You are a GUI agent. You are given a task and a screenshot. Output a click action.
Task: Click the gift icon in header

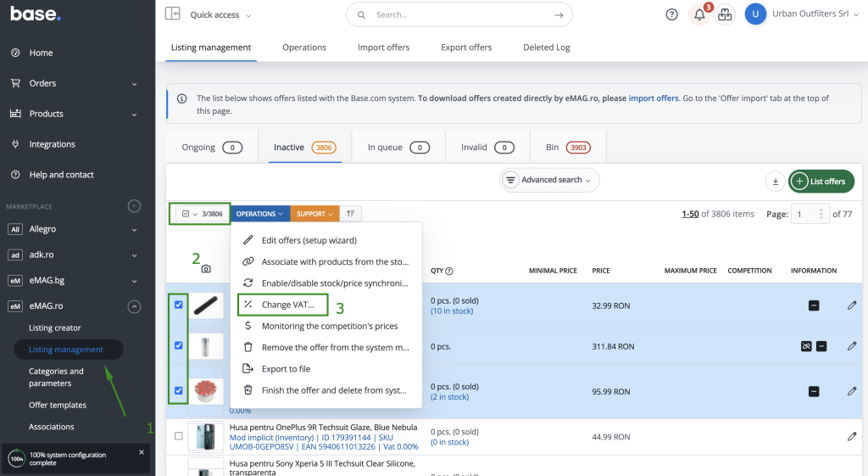tap(725, 14)
